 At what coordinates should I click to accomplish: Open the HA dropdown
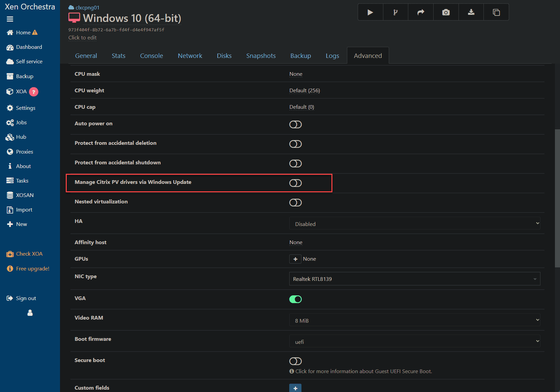(x=415, y=224)
